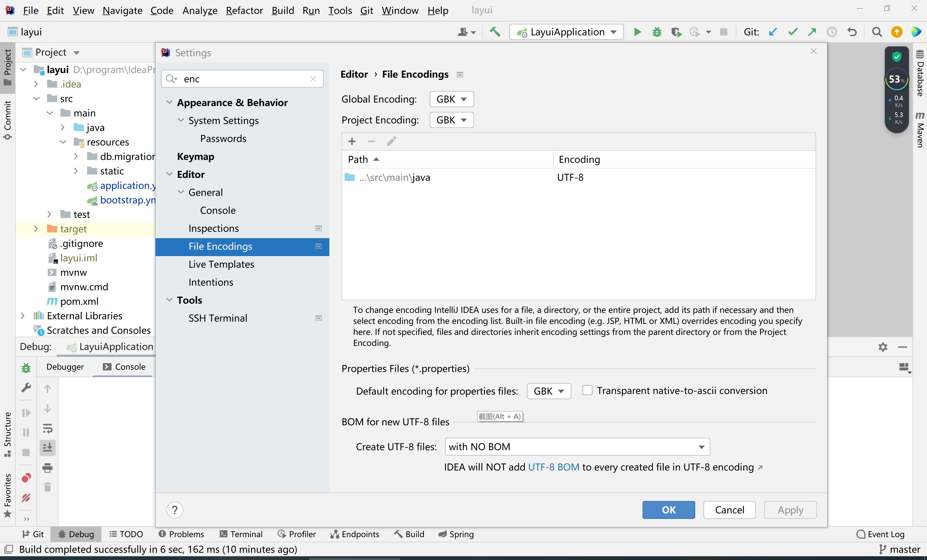Select Live Templates settings page
This screenshot has height=560, width=927.
[242, 264]
